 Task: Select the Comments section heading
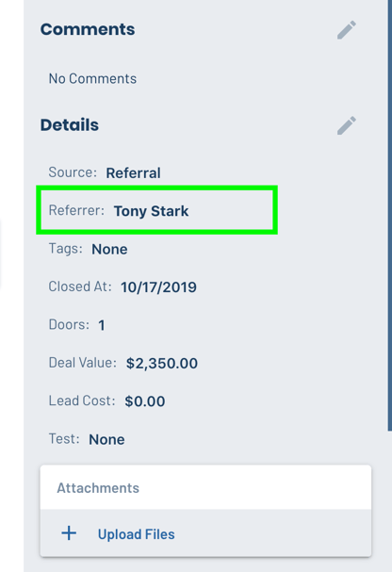tap(88, 29)
